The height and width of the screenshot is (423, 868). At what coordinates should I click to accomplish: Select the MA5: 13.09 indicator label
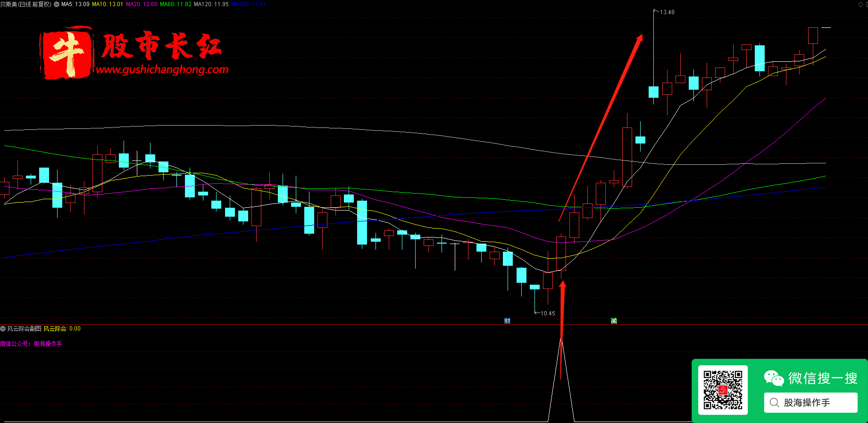[x=75, y=4]
